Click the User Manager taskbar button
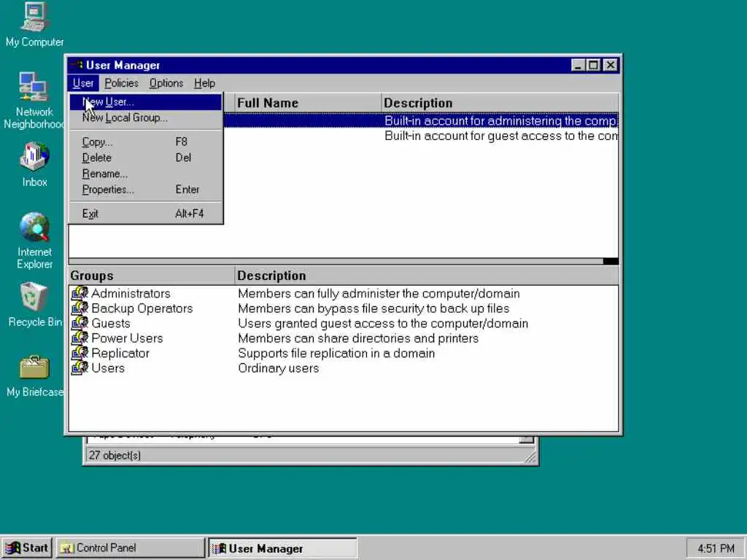This screenshot has height=560, width=747. tap(282, 548)
